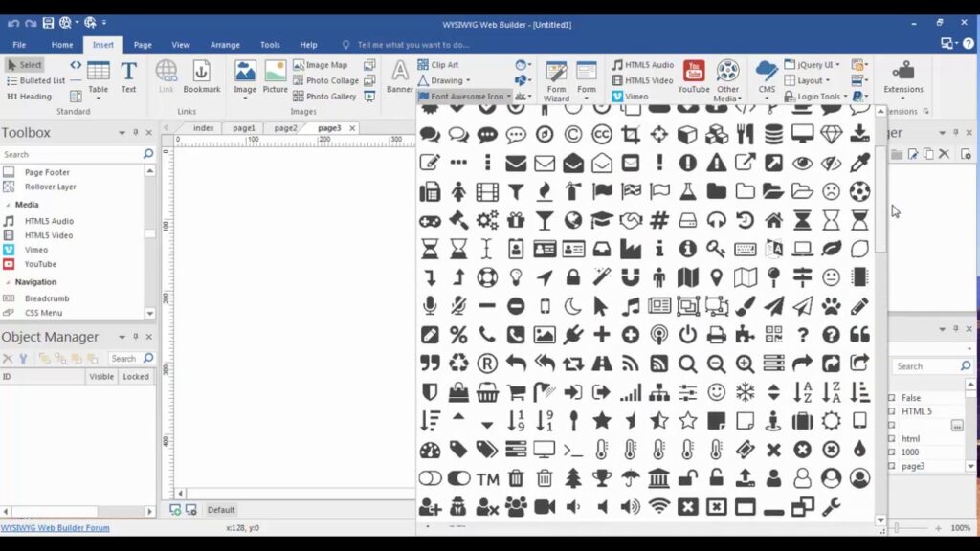Open the Drawing dropdown
This screenshot has width=980, height=551.
467,80
